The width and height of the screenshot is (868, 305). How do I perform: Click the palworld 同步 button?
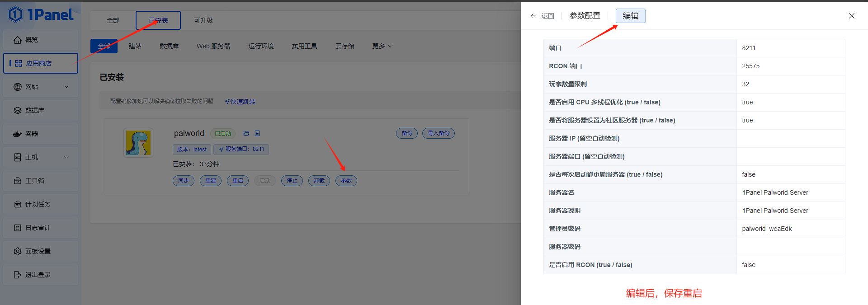coord(184,181)
